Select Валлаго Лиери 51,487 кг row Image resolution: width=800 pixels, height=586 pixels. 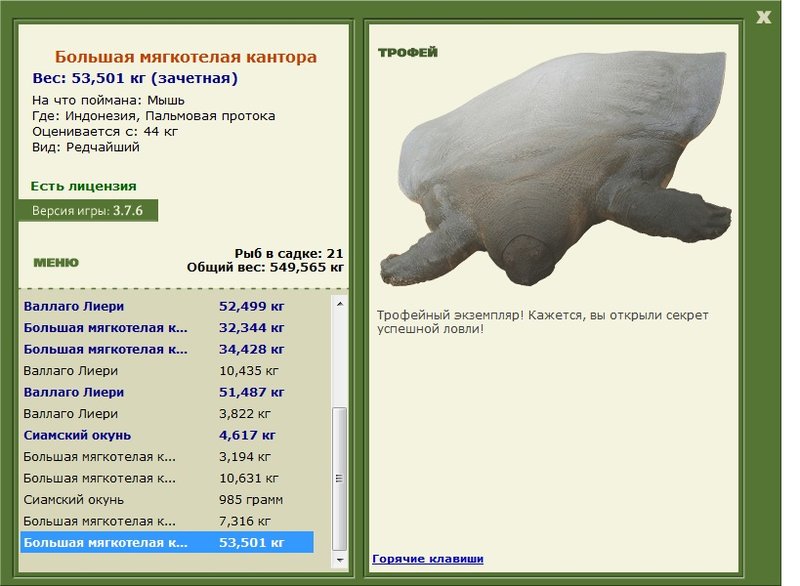[167, 392]
